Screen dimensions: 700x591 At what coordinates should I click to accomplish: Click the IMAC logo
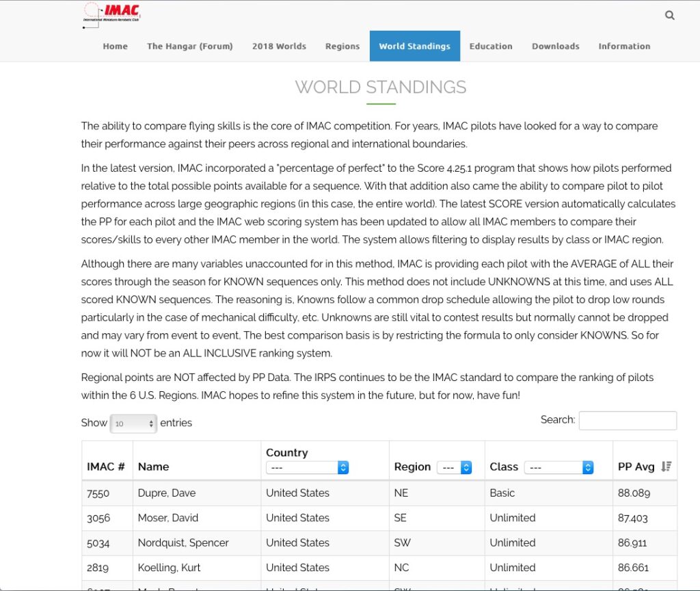pyautogui.click(x=111, y=16)
